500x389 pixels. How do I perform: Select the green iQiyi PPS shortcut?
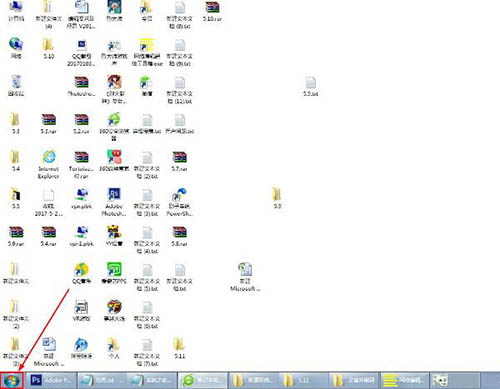114,273
